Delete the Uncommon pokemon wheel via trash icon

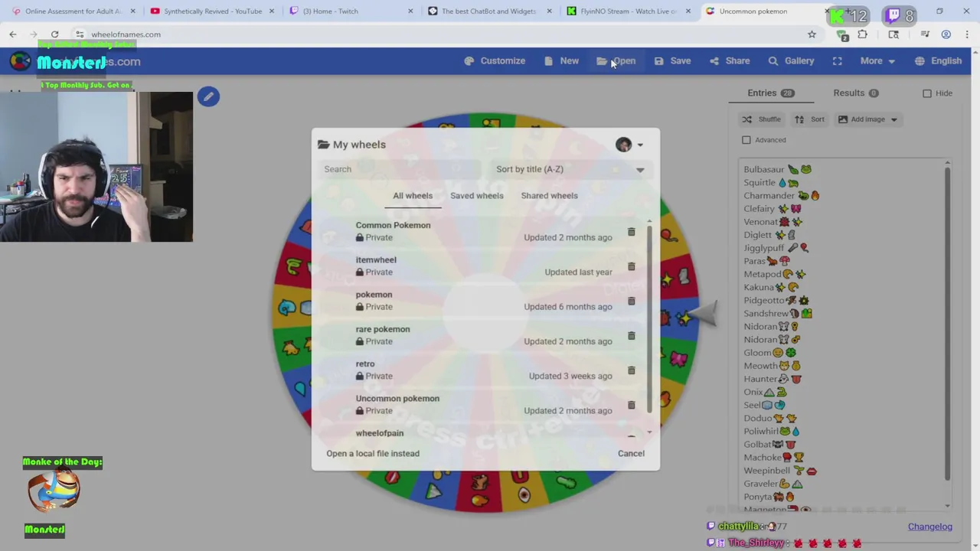click(x=631, y=405)
